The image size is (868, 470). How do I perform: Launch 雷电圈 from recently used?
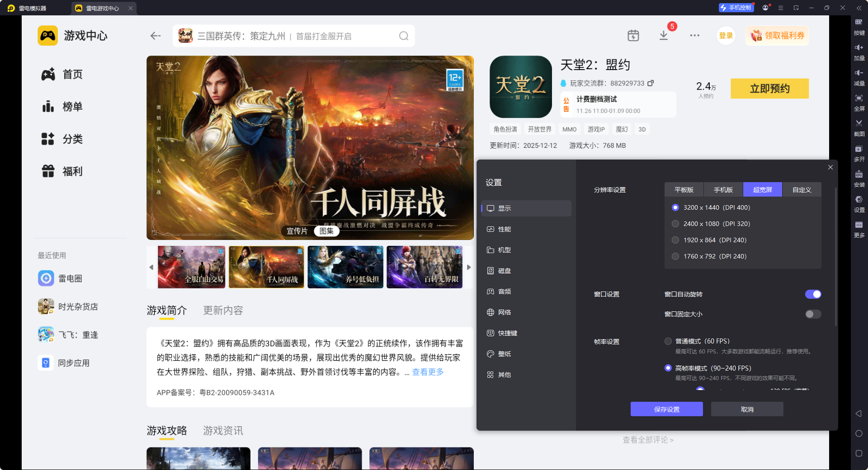tap(60, 278)
